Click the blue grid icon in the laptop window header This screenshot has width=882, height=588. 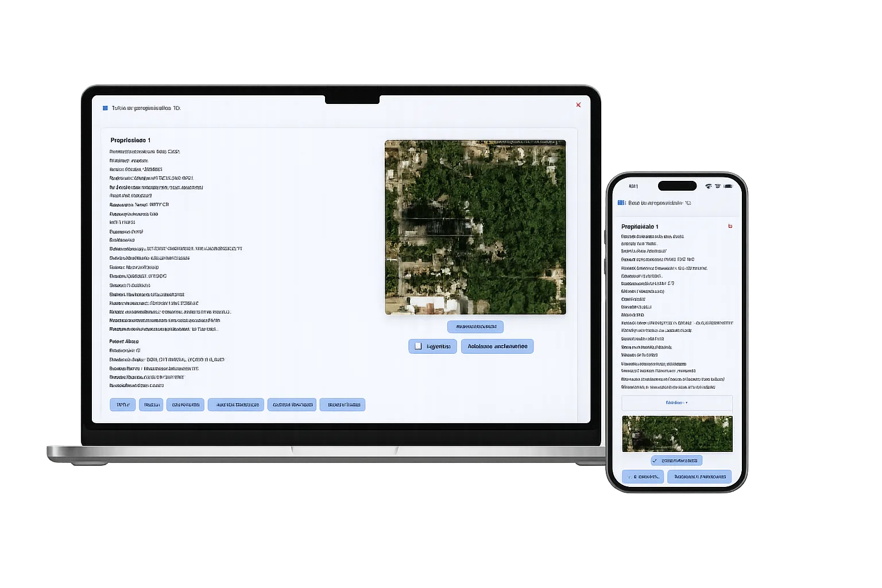coord(105,108)
